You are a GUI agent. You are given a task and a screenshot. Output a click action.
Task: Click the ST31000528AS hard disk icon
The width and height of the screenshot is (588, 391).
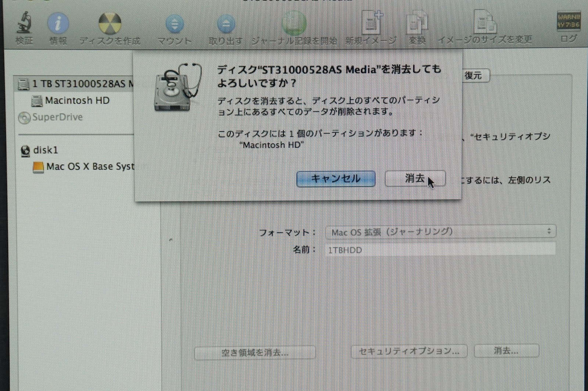pyautogui.click(x=24, y=85)
